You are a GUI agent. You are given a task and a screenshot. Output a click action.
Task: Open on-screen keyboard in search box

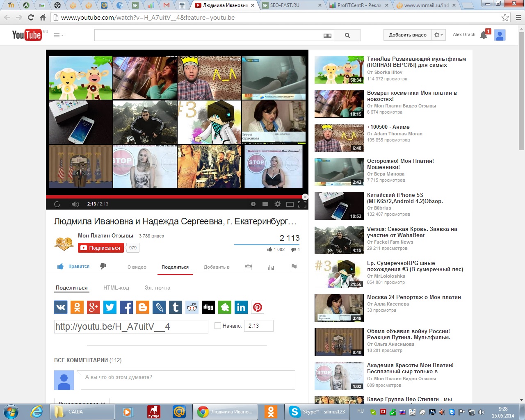(327, 36)
